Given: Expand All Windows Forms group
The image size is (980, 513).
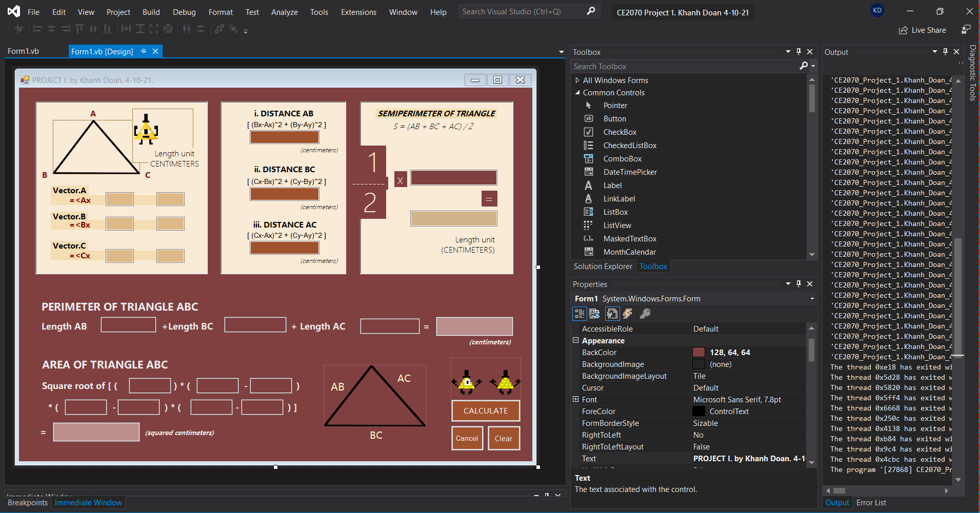Looking at the screenshot, I should click(577, 80).
